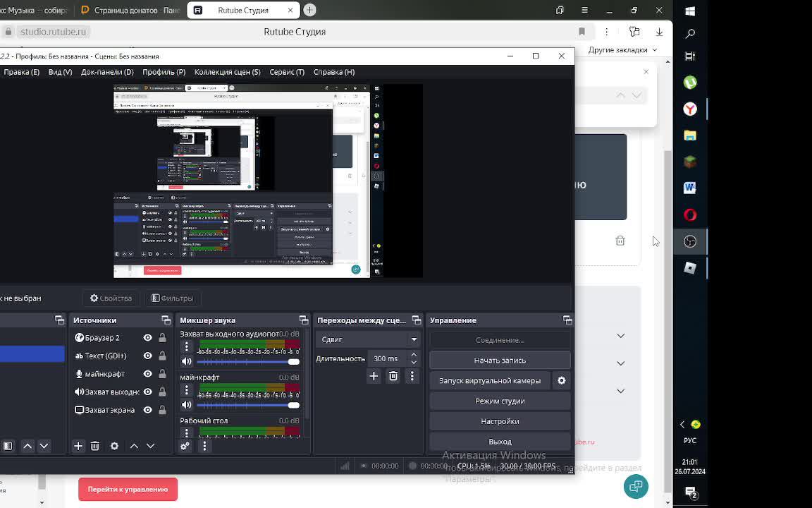Mute Захват выходного аудиопотока channel
Viewport: 812px width, 508px height.
tap(187, 361)
